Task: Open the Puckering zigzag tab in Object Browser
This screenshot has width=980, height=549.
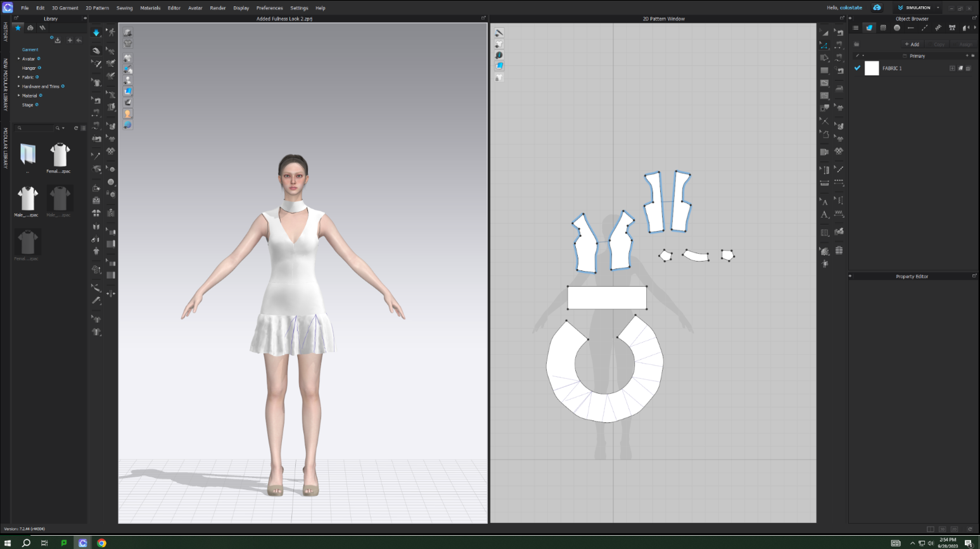Action: pos(938,28)
